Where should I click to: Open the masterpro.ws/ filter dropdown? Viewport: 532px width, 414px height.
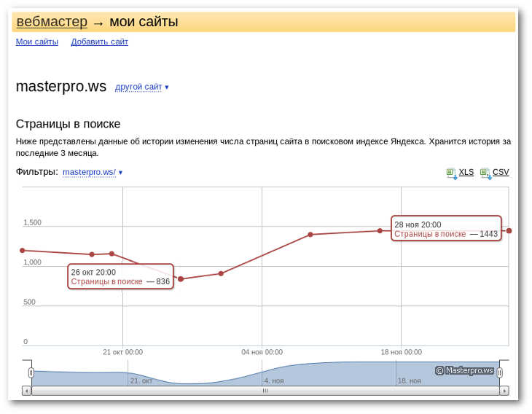[93, 172]
